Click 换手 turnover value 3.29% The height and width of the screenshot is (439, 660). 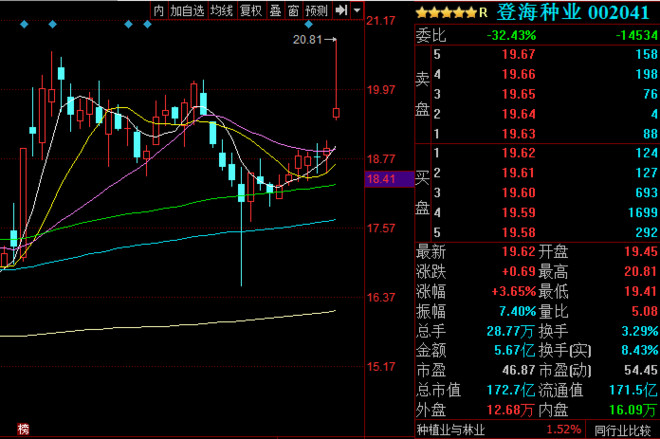(x=640, y=331)
